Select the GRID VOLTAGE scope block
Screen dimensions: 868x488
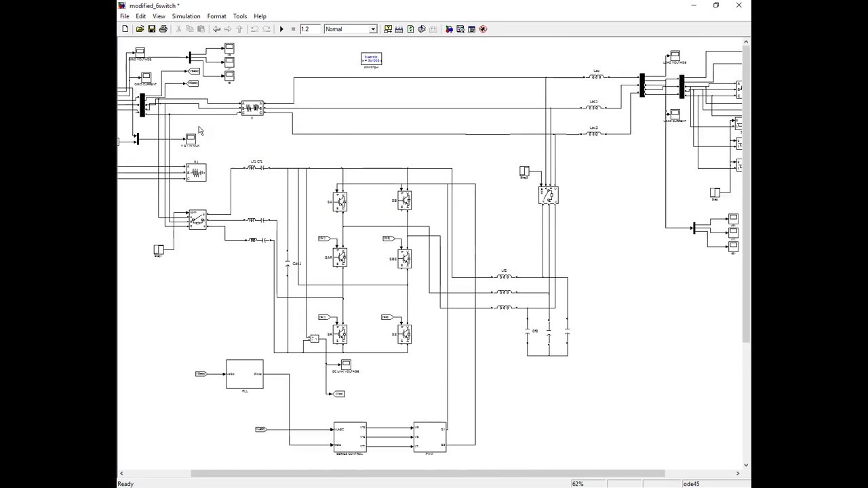[x=140, y=52]
